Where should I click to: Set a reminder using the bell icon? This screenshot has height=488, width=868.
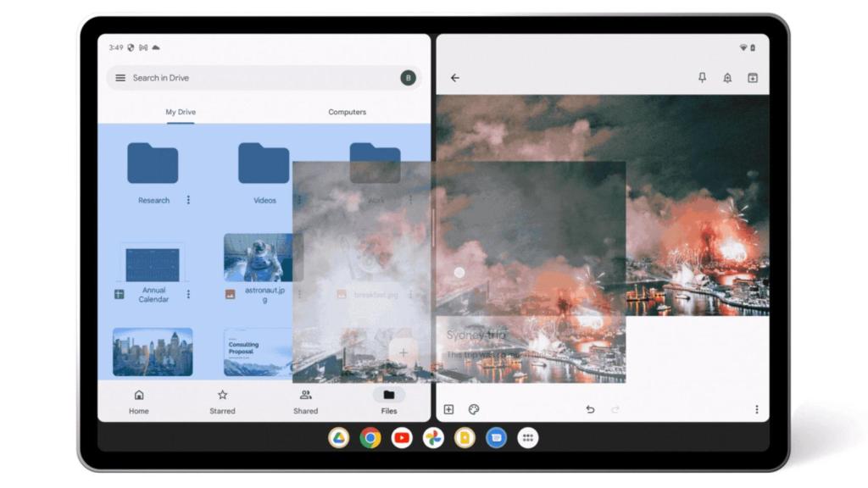point(727,78)
